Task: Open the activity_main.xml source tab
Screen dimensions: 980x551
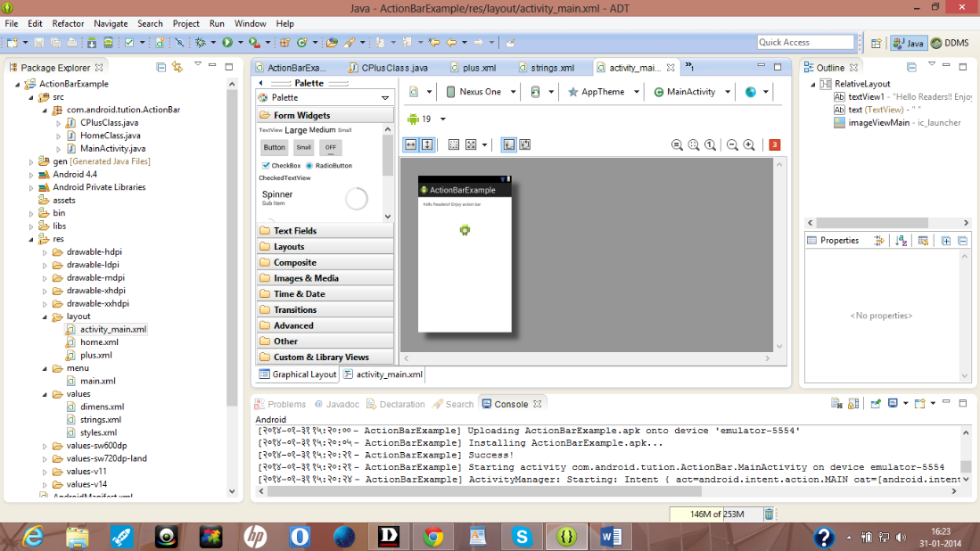Action: (x=383, y=374)
